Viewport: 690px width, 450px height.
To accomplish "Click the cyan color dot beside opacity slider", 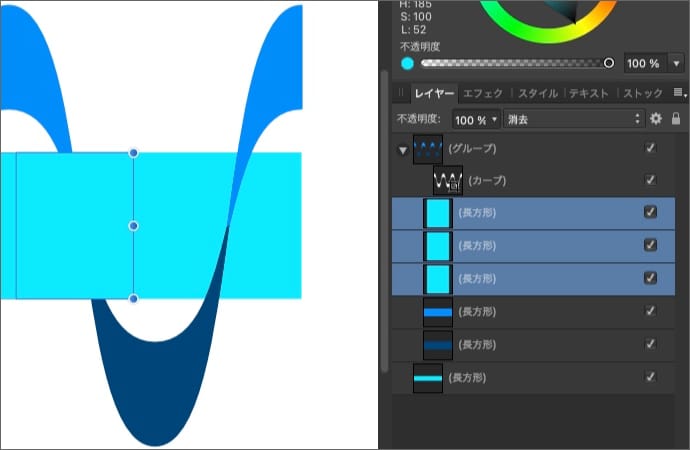I will pyautogui.click(x=408, y=63).
